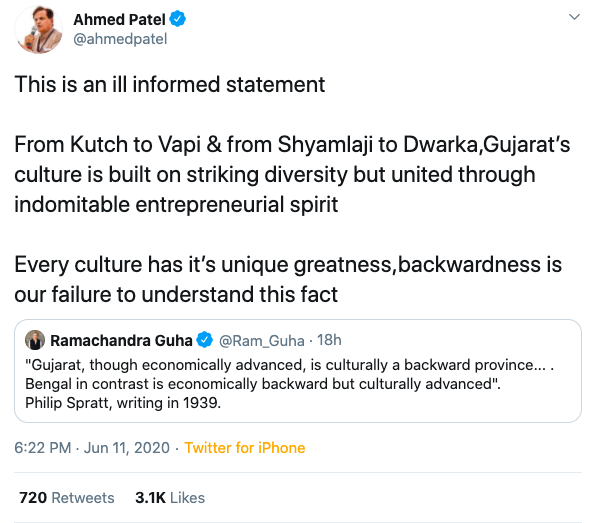This screenshot has height=523, width=596.
Task: Click the 'From Kutch to Vapi' paragraph
Action: (x=292, y=174)
